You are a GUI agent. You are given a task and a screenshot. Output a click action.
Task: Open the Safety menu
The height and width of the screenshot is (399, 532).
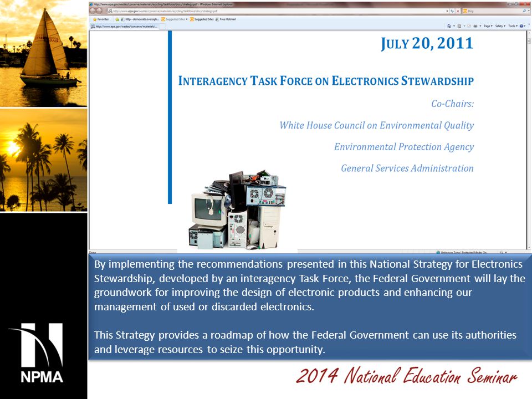[500, 26]
